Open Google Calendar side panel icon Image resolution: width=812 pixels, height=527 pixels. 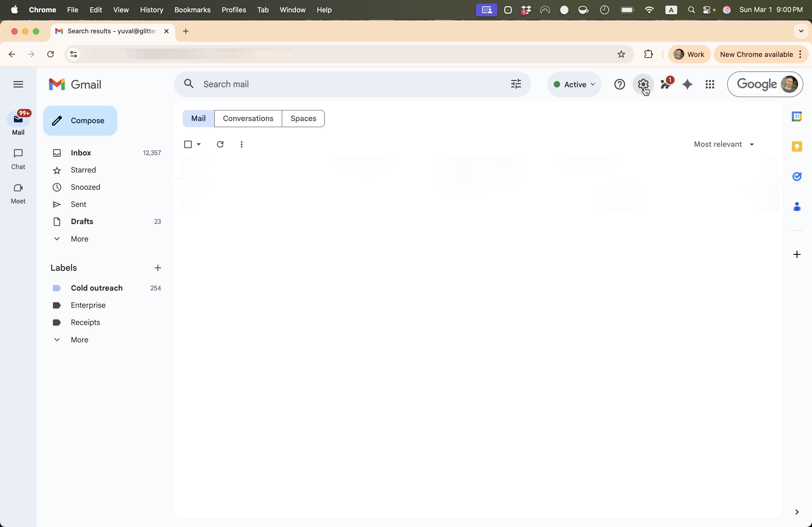point(797,116)
